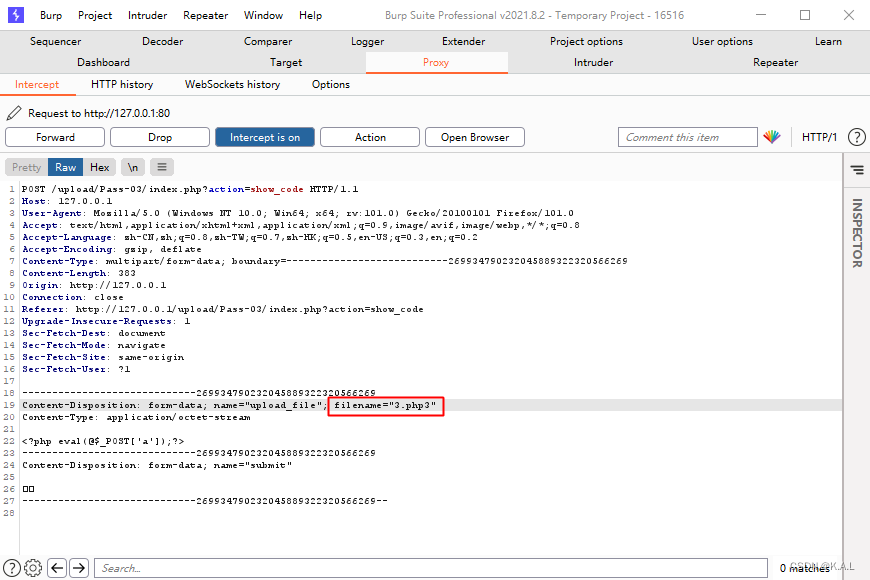
Task: Open the rainbow highlight color picker
Action: tap(771, 137)
